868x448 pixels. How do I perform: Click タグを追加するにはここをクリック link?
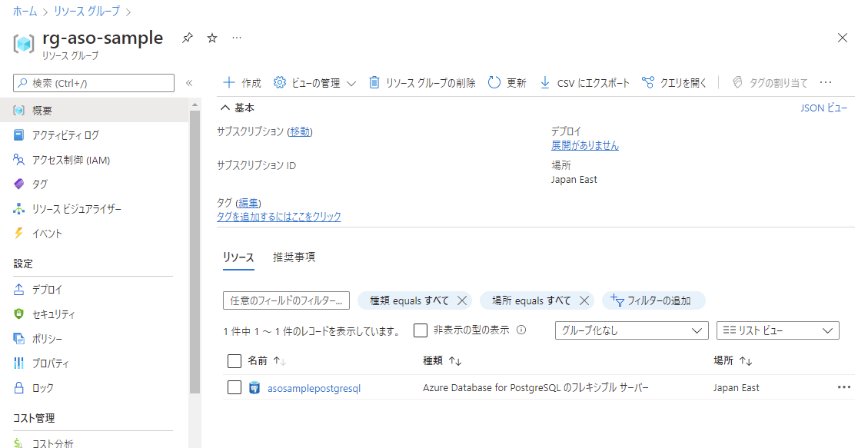pos(279,217)
